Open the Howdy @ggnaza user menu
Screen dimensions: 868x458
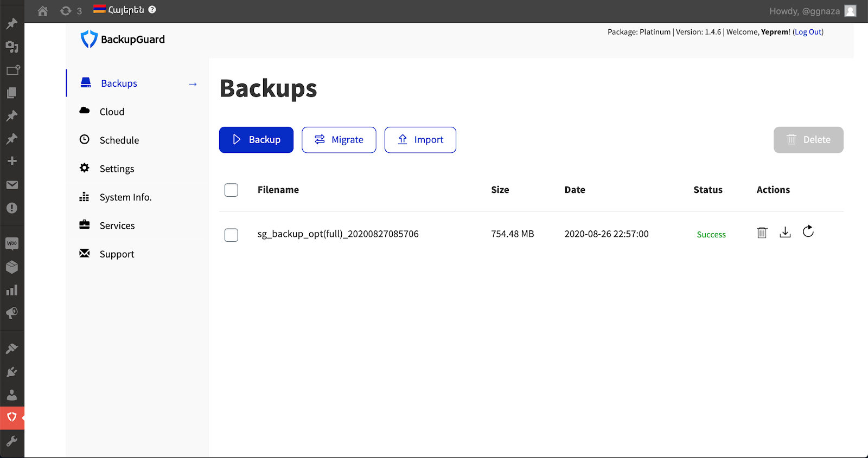pos(812,11)
